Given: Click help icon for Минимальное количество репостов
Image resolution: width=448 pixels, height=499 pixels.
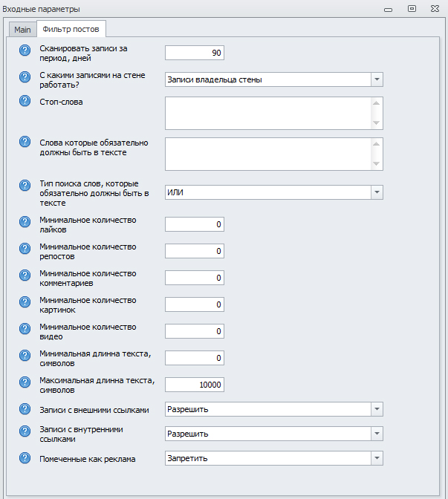Looking at the screenshot, I should coord(25,249).
